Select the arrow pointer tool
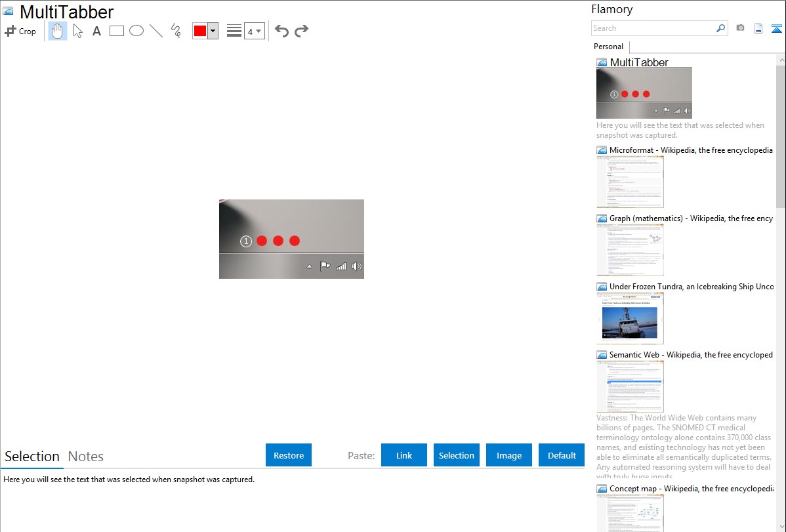The width and height of the screenshot is (786, 532). [77, 31]
